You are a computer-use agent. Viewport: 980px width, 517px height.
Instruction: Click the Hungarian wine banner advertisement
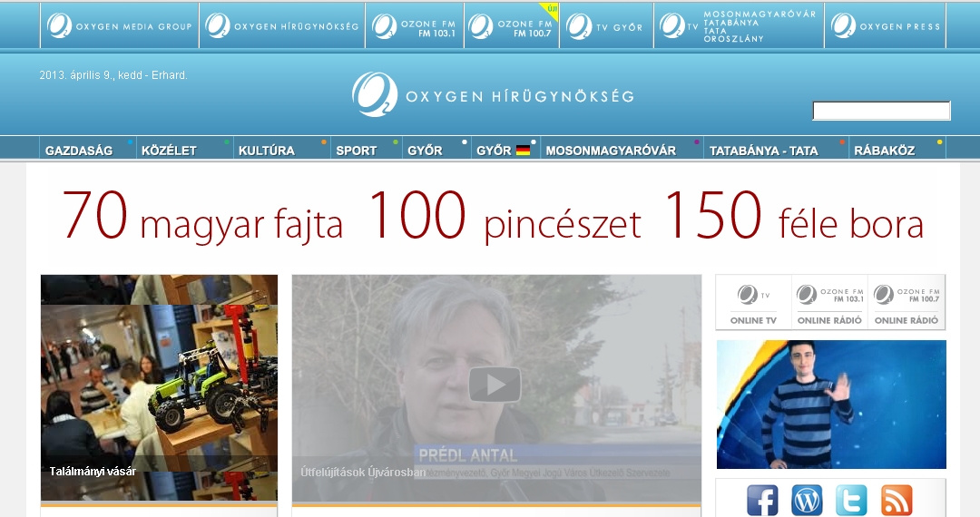click(x=493, y=215)
